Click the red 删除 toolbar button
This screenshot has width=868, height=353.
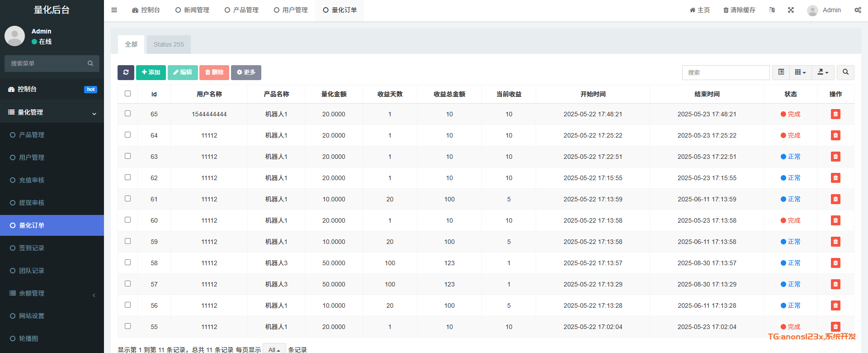[214, 72]
